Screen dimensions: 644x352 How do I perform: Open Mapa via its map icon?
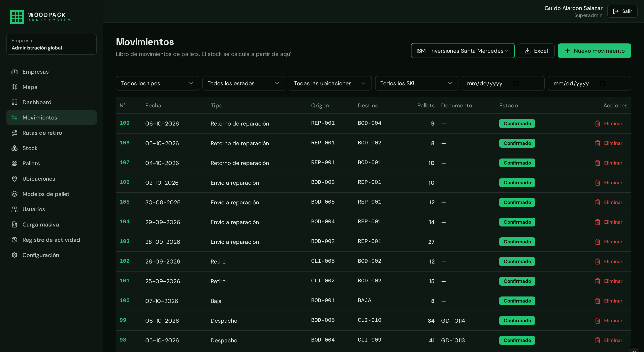click(14, 87)
